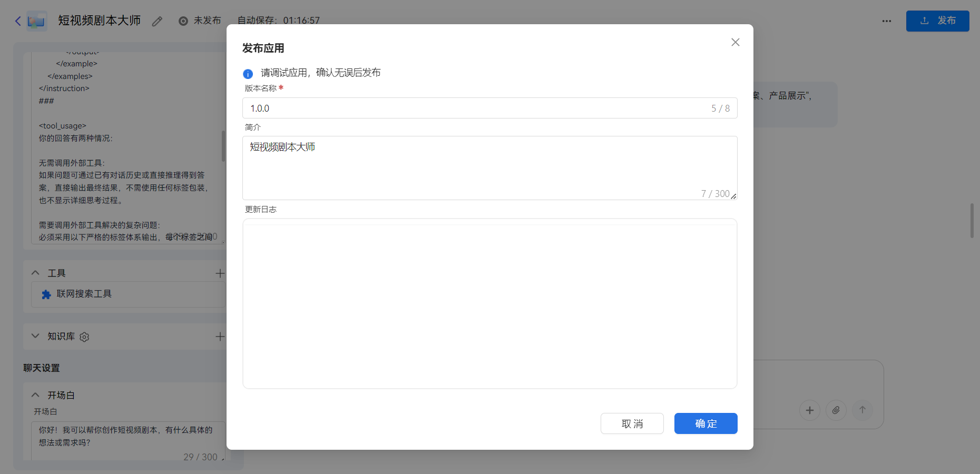The height and width of the screenshot is (474, 980).
Task: Click the 自动保存 timestamp text
Action: tap(278, 21)
